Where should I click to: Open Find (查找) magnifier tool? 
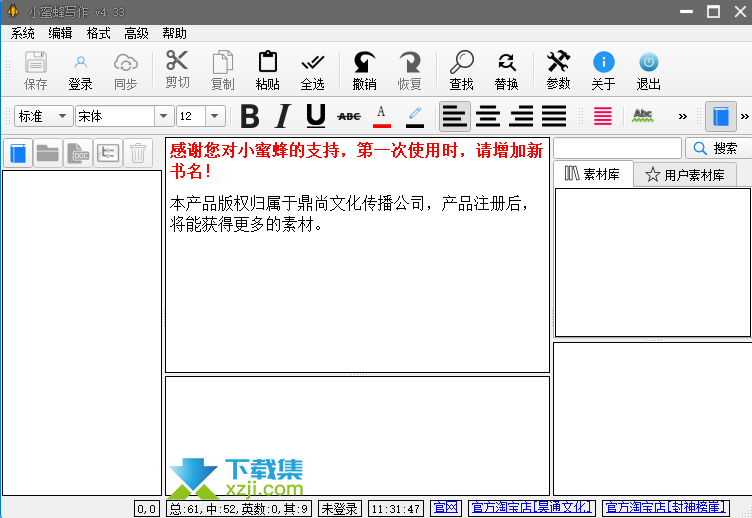point(461,70)
